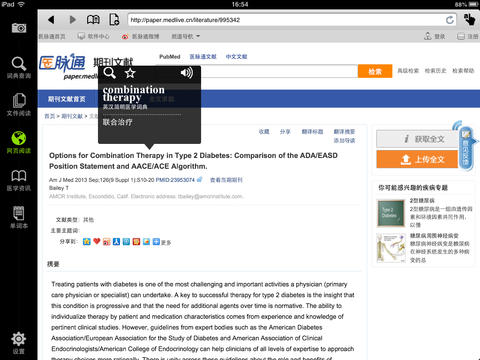Play pronunciation of combination therapy
Image resolution: width=480 pixels, height=360 pixels.
[x=187, y=73]
